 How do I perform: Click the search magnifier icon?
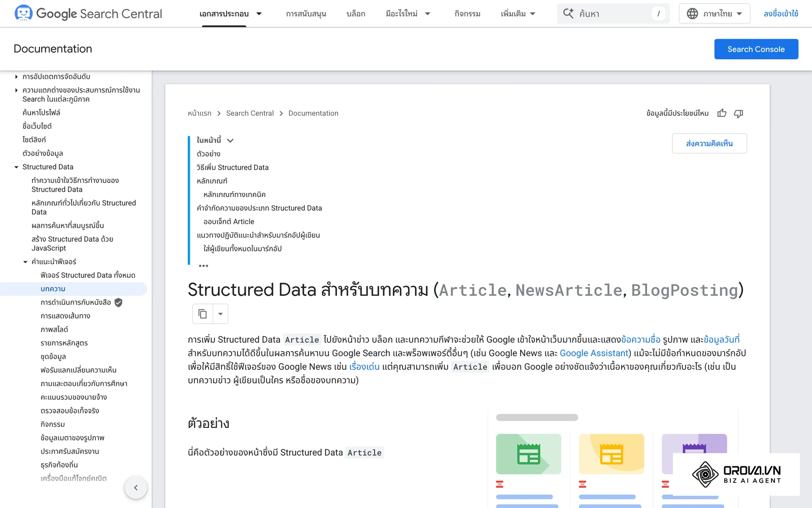[x=568, y=13]
